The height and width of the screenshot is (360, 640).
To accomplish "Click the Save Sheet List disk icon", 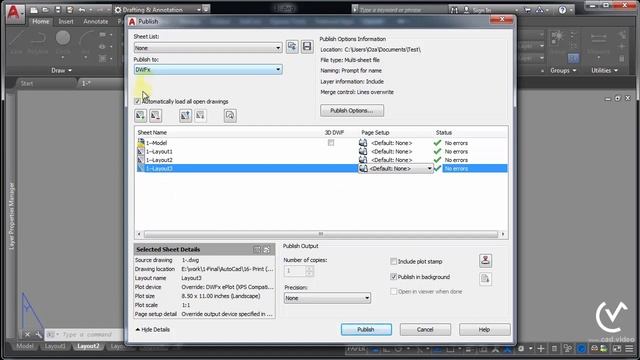I will (307, 47).
